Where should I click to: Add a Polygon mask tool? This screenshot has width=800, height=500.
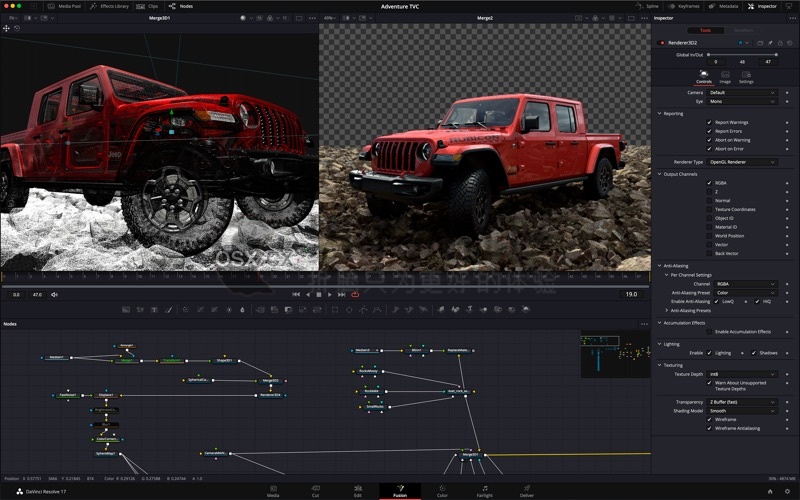[x=363, y=310]
